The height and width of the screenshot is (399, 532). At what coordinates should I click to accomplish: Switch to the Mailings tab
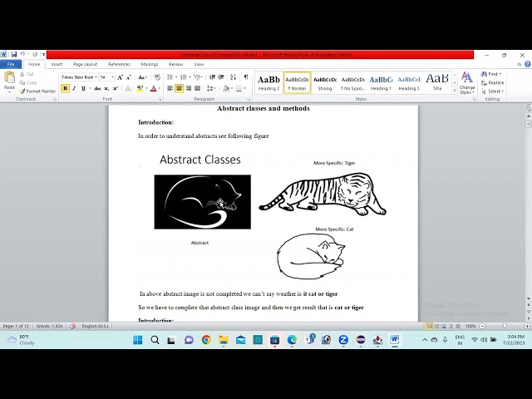(x=150, y=64)
